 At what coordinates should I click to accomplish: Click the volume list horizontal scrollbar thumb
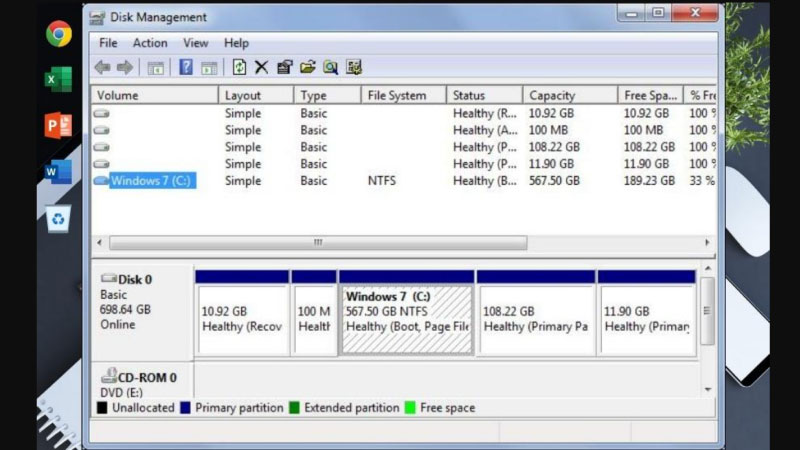pyautogui.click(x=318, y=242)
